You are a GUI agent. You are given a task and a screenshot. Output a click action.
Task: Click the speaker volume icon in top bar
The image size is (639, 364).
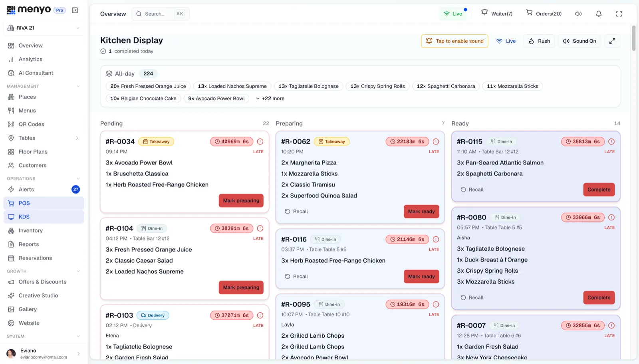click(578, 14)
